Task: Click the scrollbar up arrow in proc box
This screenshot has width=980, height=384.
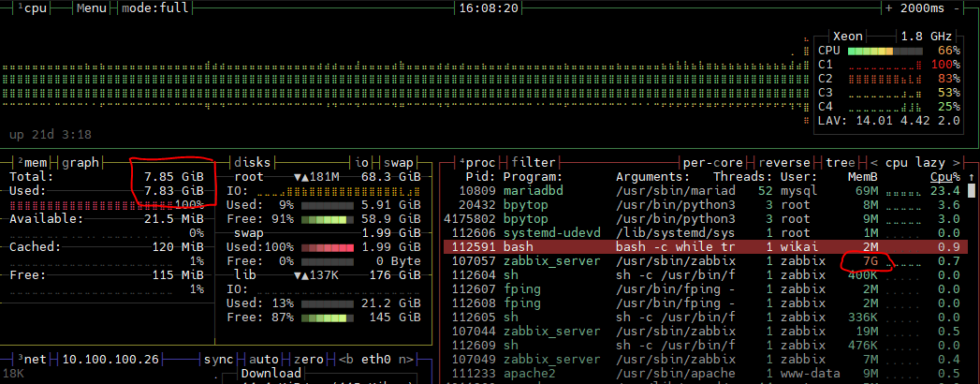Action: pos(972,177)
